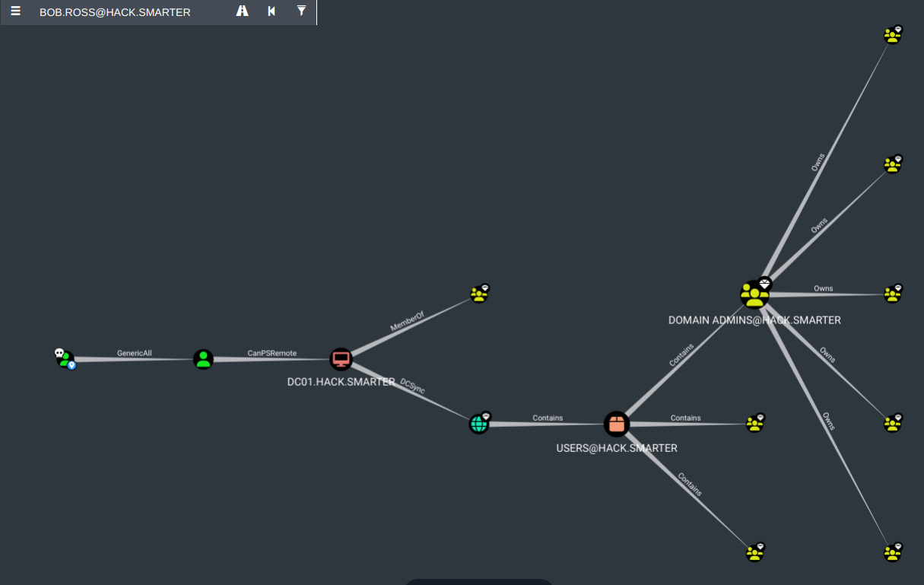Screen dimensions: 924x585
Task: Click the pathfinding road icon
Action: coord(243,11)
